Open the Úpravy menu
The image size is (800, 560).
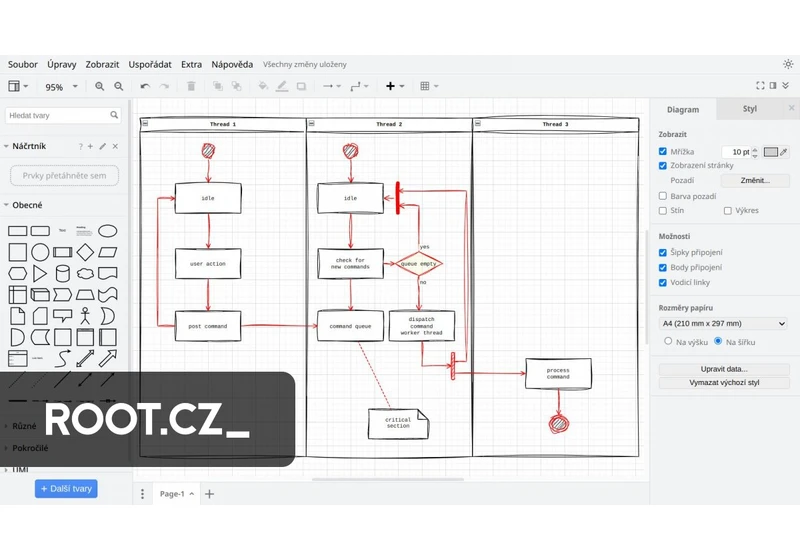(62, 64)
